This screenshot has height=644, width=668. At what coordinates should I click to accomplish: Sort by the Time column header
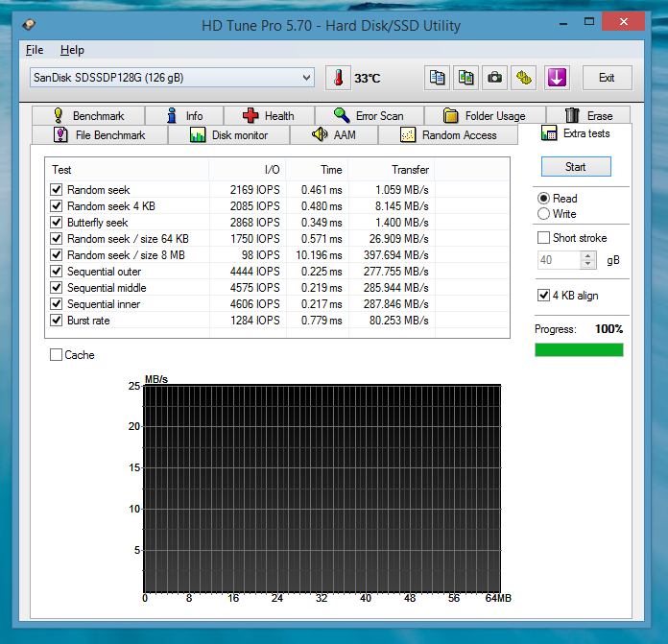click(x=318, y=170)
